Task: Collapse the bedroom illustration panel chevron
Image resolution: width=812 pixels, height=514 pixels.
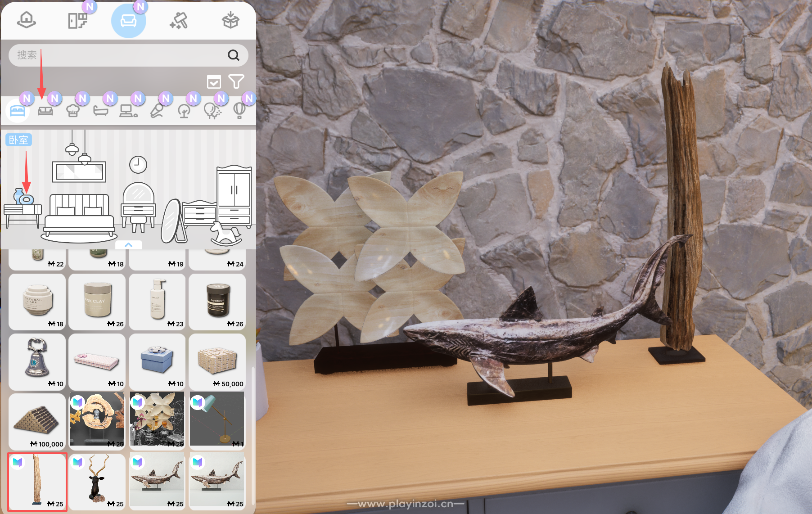Action: click(x=128, y=245)
